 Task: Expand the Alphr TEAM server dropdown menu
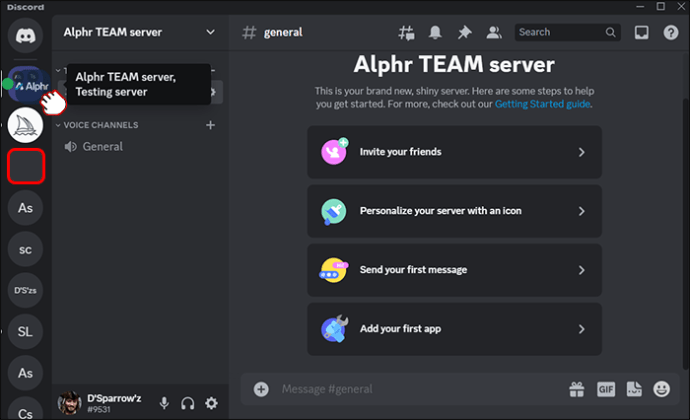(210, 32)
